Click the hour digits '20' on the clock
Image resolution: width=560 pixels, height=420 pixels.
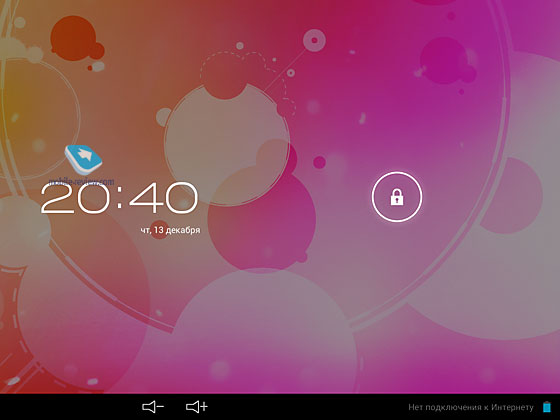(75, 198)
